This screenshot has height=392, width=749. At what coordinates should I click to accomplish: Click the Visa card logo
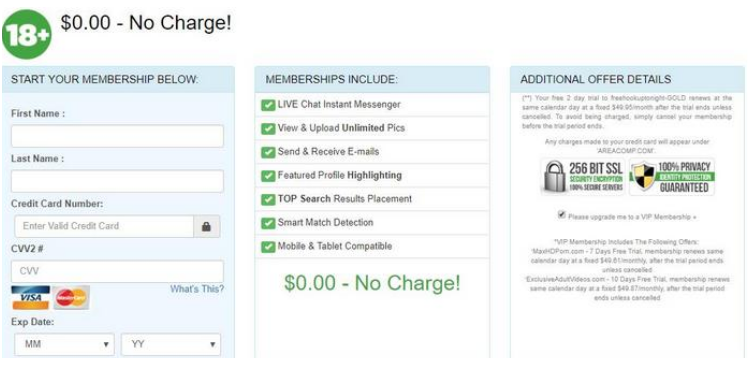31,297
